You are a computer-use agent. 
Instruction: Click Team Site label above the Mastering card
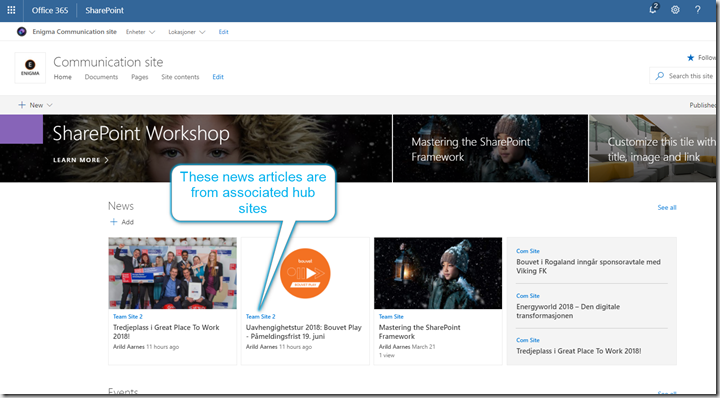391,317
